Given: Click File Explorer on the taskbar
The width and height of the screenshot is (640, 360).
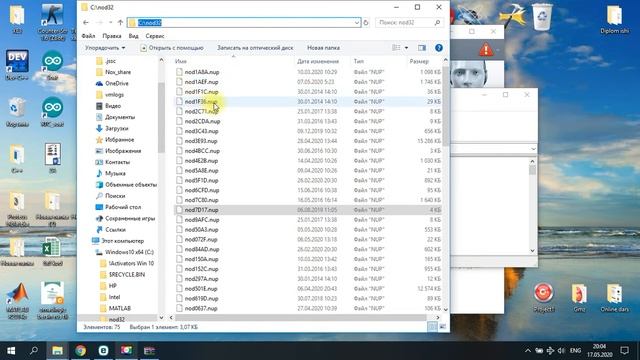Looking at the screenshot, I should [57, 350].
